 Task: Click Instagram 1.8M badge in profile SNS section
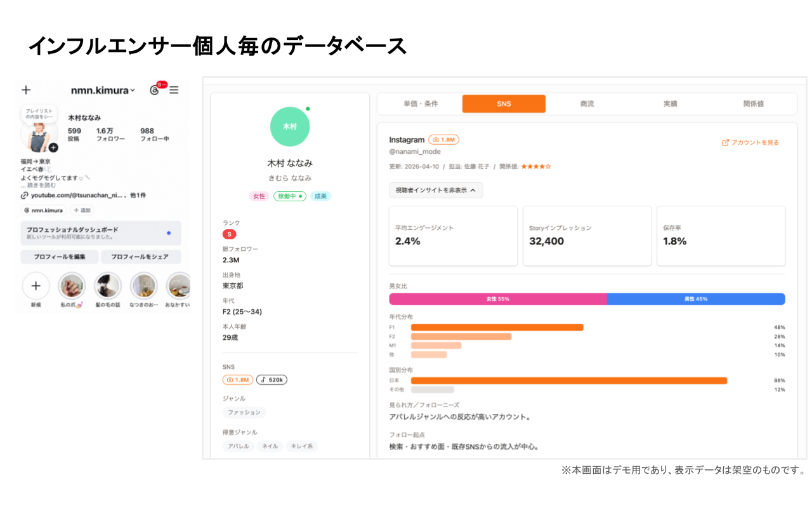[x=238, y=380]
